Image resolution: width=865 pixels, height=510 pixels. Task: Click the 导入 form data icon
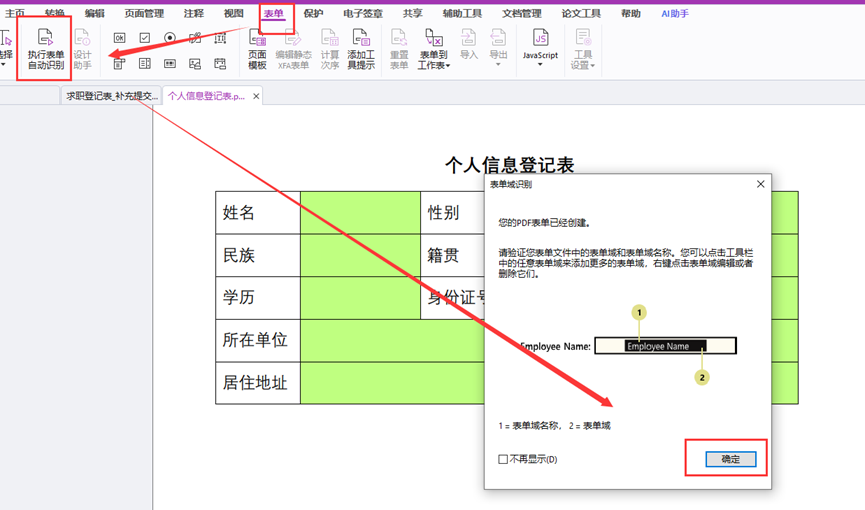coord(469,45)
